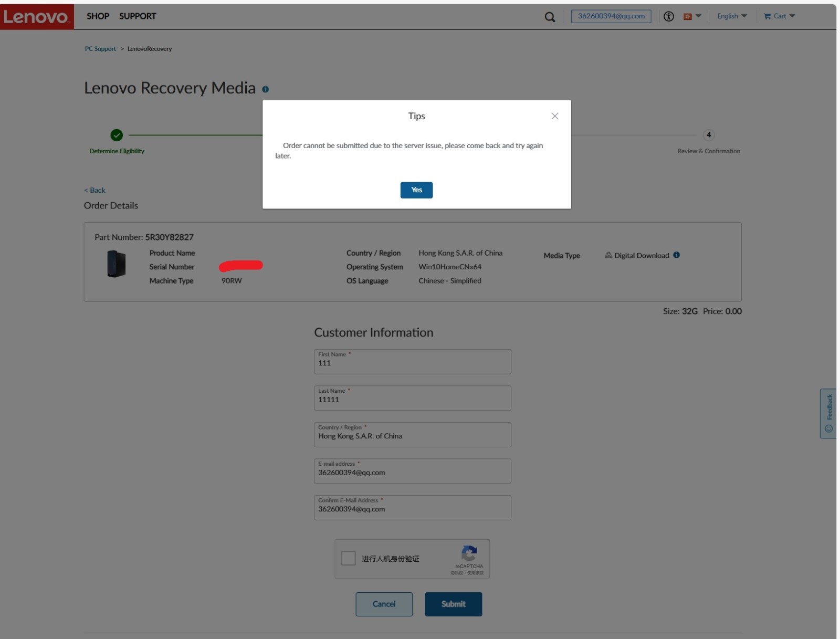Open the search magnifier icon

click(550, 17)
